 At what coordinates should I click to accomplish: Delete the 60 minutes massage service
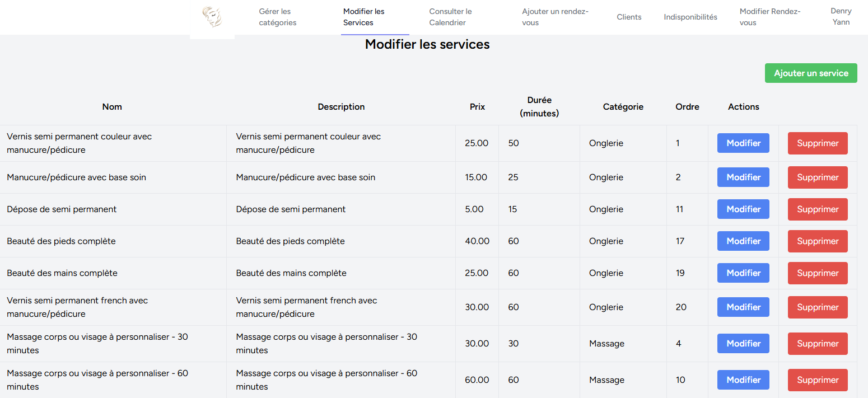818,380
